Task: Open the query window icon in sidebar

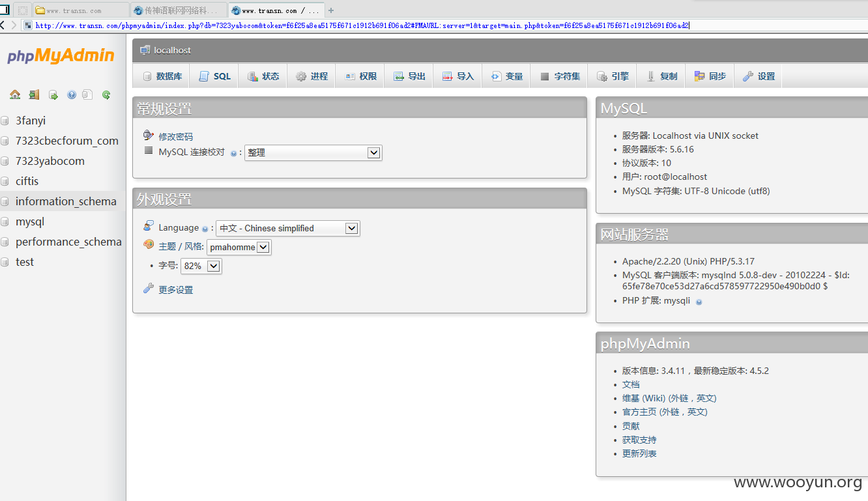Action: click(53, 95)
